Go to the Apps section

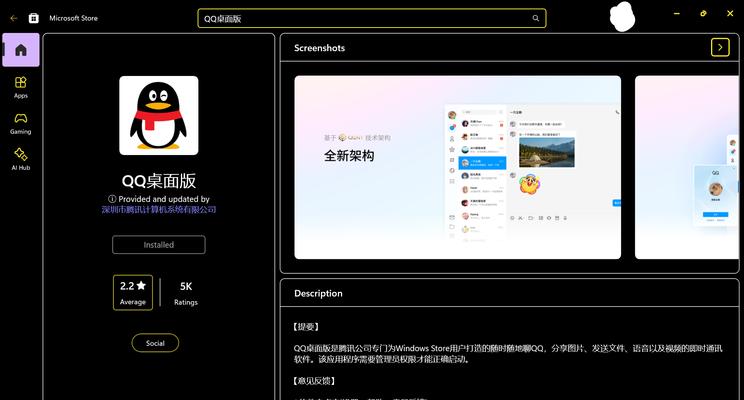(20, 87)
